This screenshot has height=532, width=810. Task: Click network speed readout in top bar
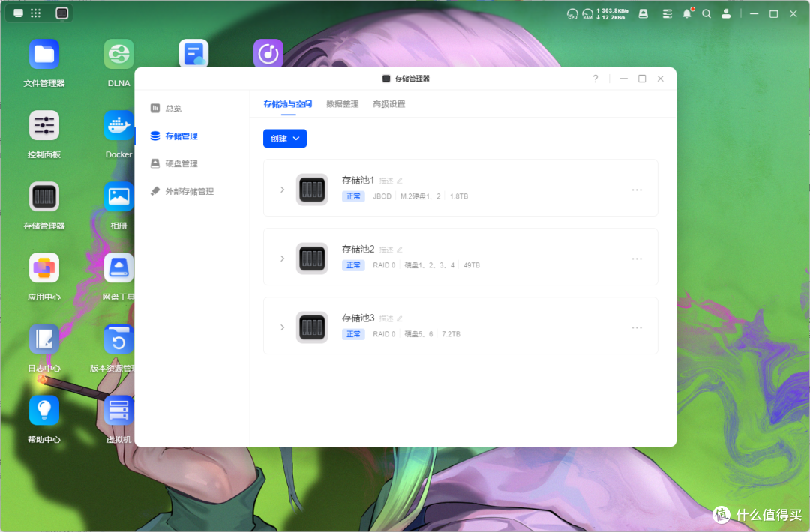pos(613,14)
